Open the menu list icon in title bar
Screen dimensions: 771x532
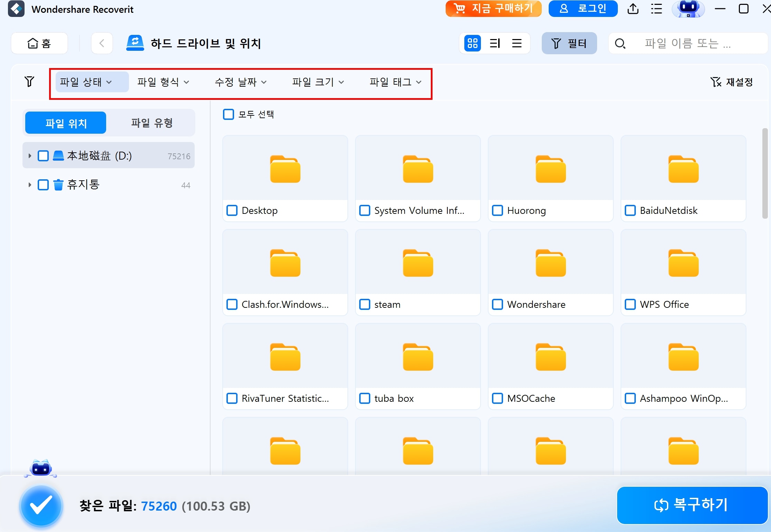pos(656,9)
